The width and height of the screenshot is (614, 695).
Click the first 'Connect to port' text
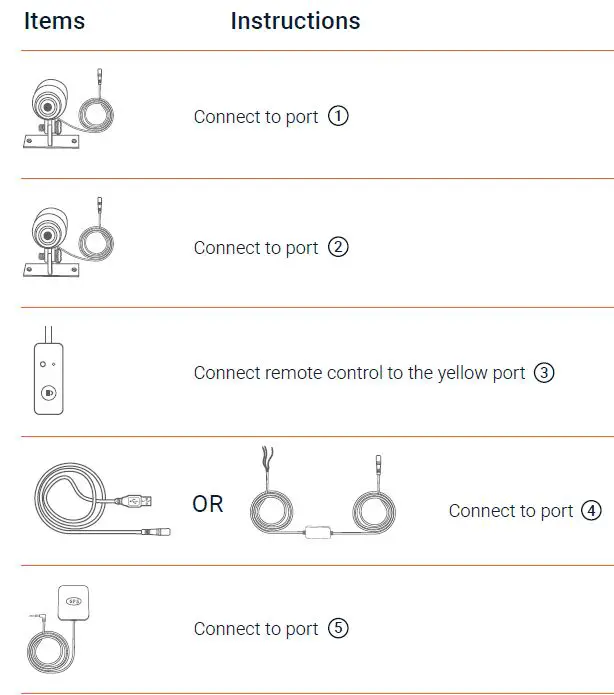tap(256, 117)
